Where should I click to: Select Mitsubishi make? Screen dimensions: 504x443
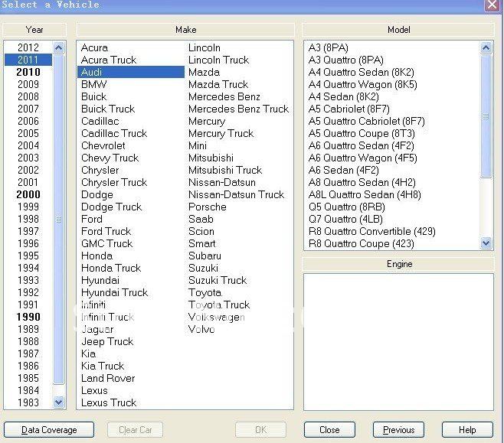(x=211, y=158)
